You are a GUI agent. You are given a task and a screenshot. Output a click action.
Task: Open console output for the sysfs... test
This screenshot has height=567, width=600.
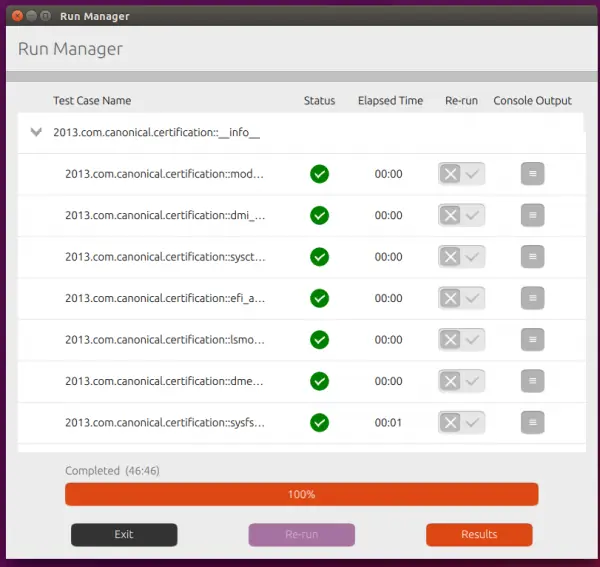point(532,422)
